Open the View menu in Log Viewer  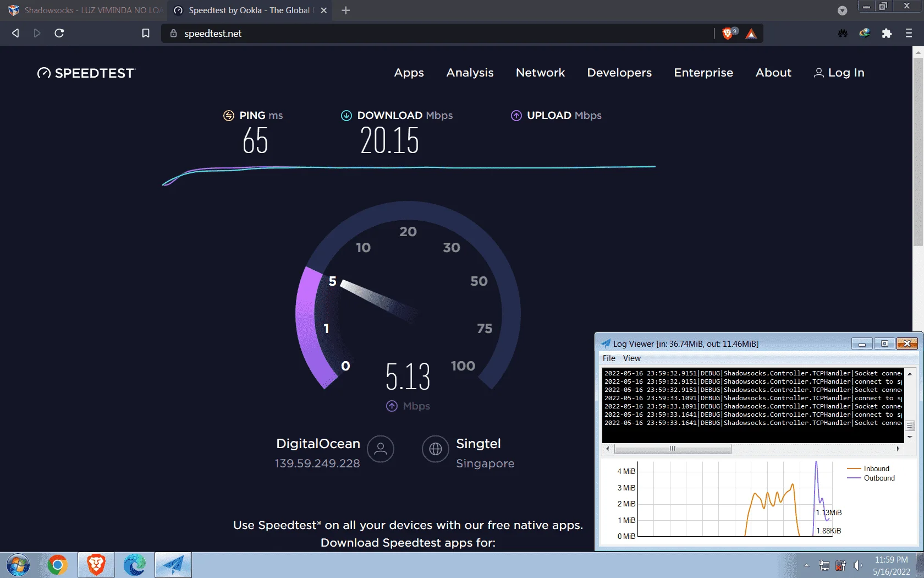[x=631, y=358]
